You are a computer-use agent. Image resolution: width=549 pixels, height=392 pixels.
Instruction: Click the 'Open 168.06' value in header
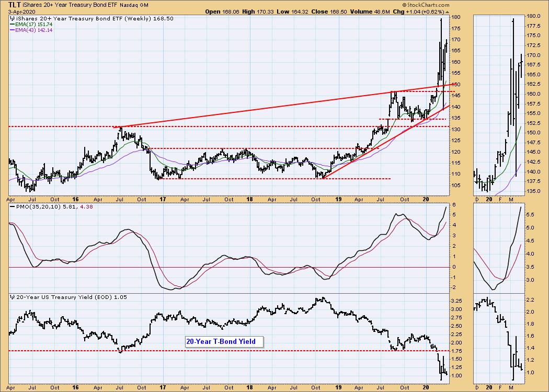click(x=222, y=11)
